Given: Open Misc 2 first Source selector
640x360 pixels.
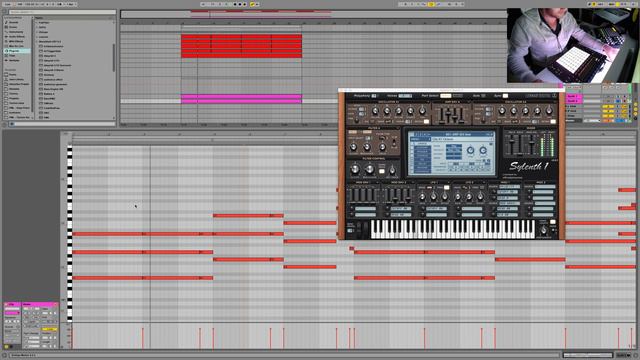Looking at the screenshot, I should pos(544,187).
